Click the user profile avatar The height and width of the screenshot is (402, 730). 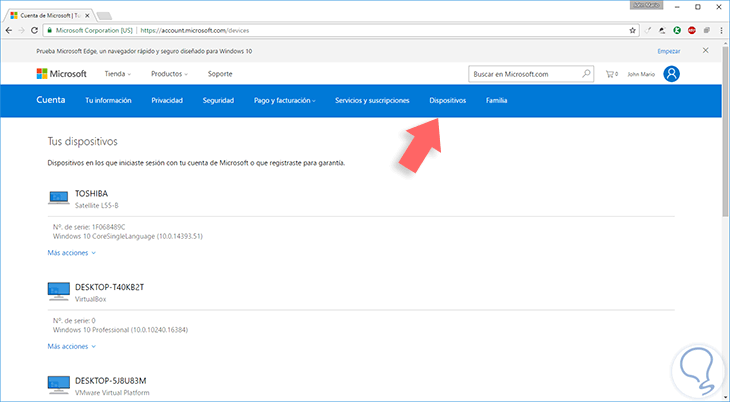pos(671,74)
